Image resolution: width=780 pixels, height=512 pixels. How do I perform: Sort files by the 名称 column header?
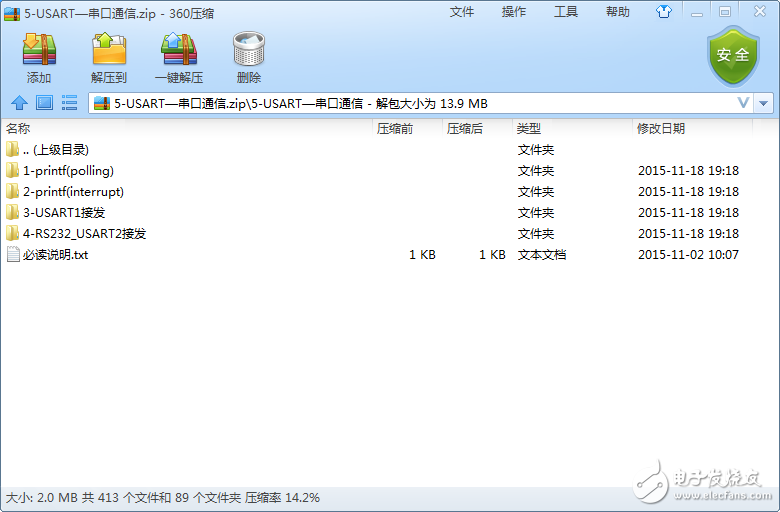[x=18, y=129]
